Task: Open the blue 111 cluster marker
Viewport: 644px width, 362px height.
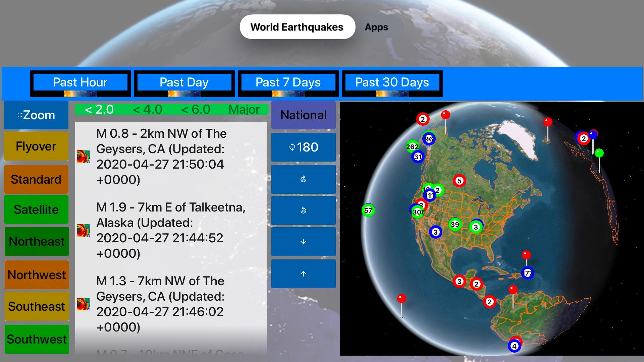Action: 430,195
